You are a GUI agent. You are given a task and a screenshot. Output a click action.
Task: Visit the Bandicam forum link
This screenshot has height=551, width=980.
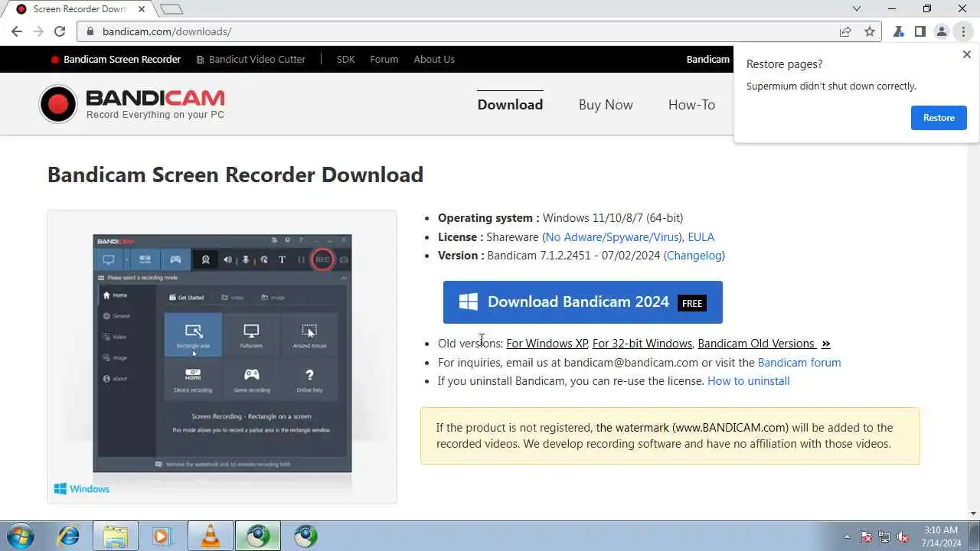(x=799, y=363)
